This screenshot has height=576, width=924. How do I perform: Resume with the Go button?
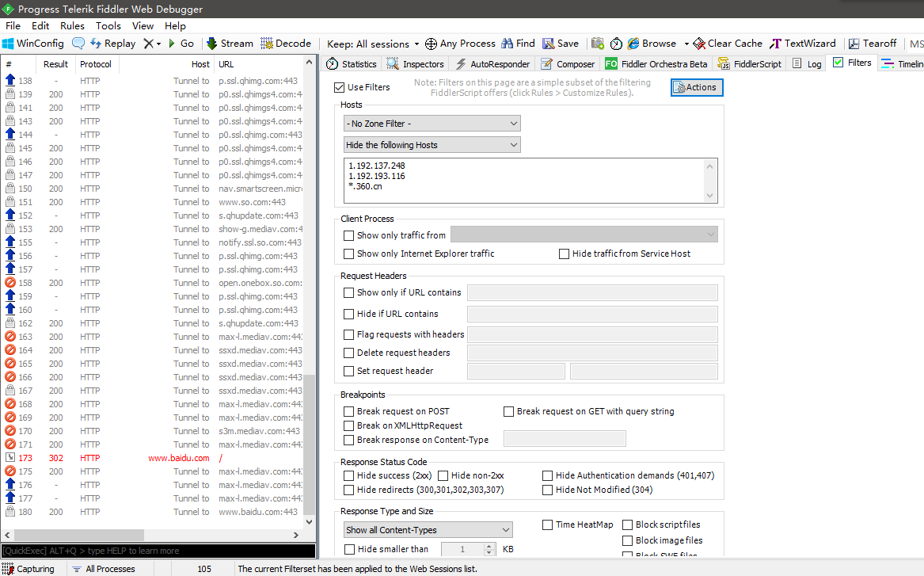pyautogui.click(x=181, y=43)
